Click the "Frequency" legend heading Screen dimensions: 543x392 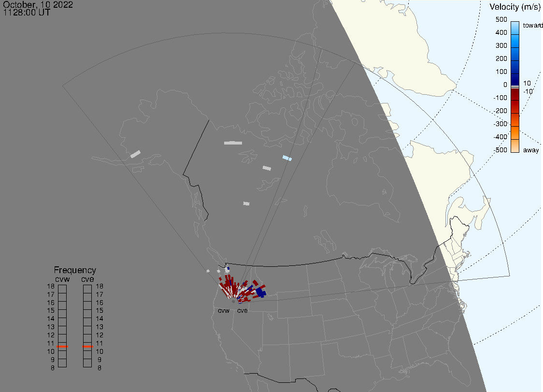click(75, 270)
